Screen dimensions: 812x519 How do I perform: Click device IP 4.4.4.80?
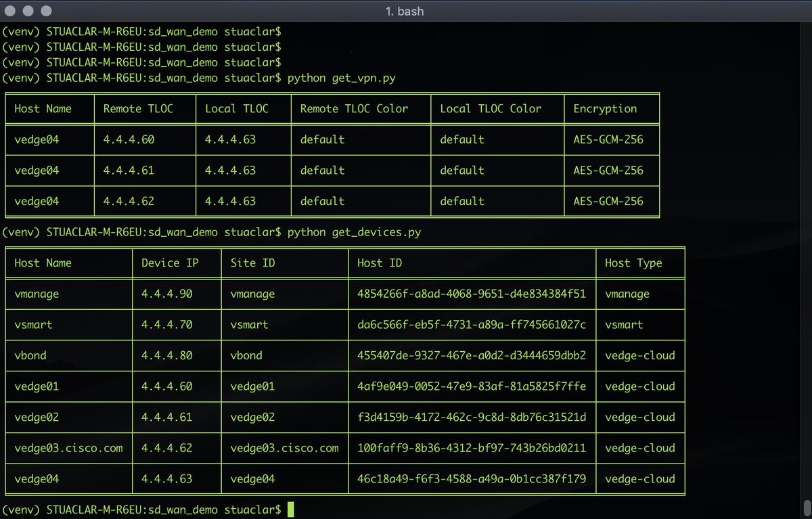(x=166, y=355)
